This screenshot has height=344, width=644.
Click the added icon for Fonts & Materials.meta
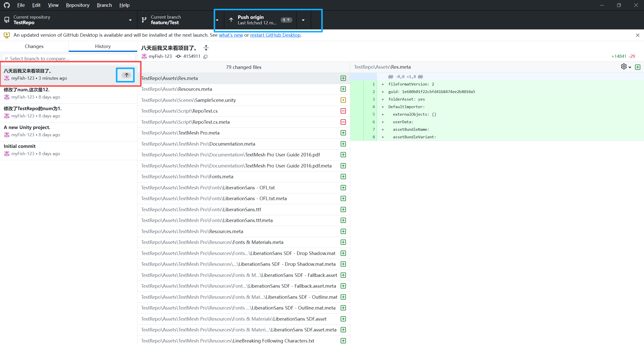[343, 242]
